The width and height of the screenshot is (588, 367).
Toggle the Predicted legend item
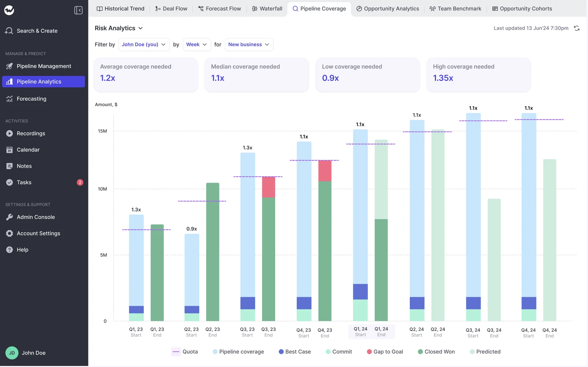tap(485, 352)
